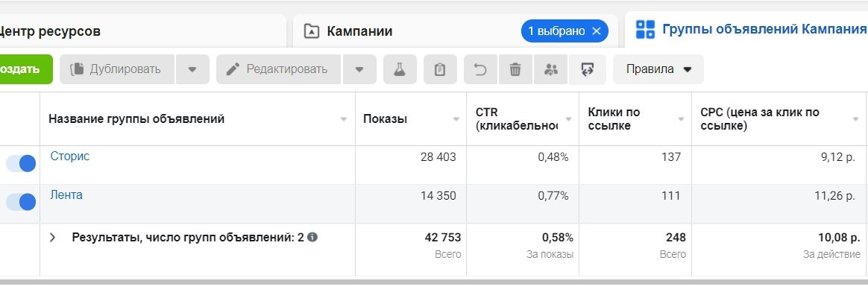The image size is (868, 304).
Task: Expand the Результаты summary row chevron
Action: click(52, 237)
